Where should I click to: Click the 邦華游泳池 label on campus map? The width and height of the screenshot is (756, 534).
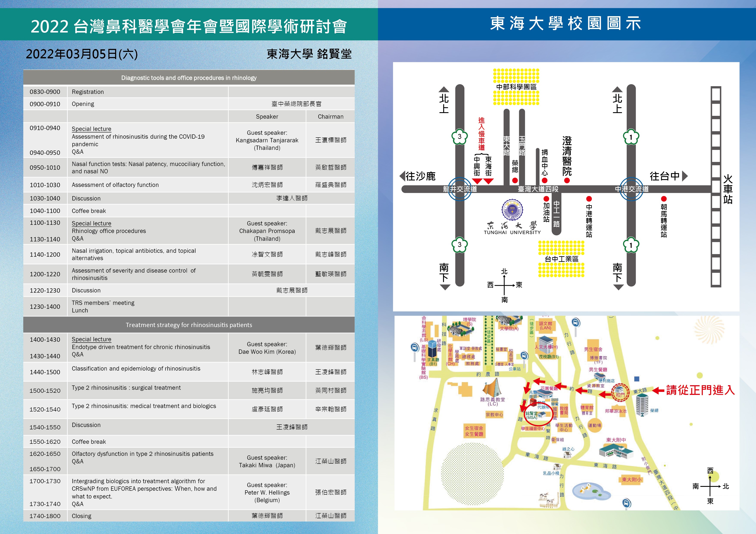coord(615,411)
